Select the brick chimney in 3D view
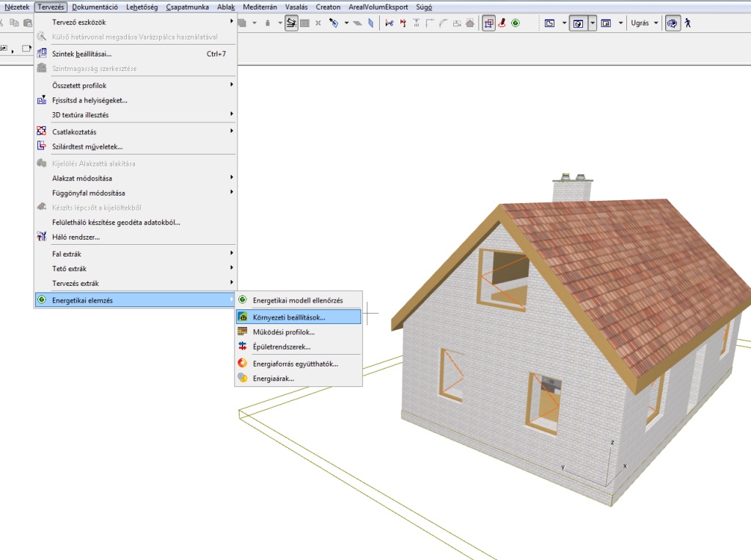The image size is (751, 560). coord(572,188)
